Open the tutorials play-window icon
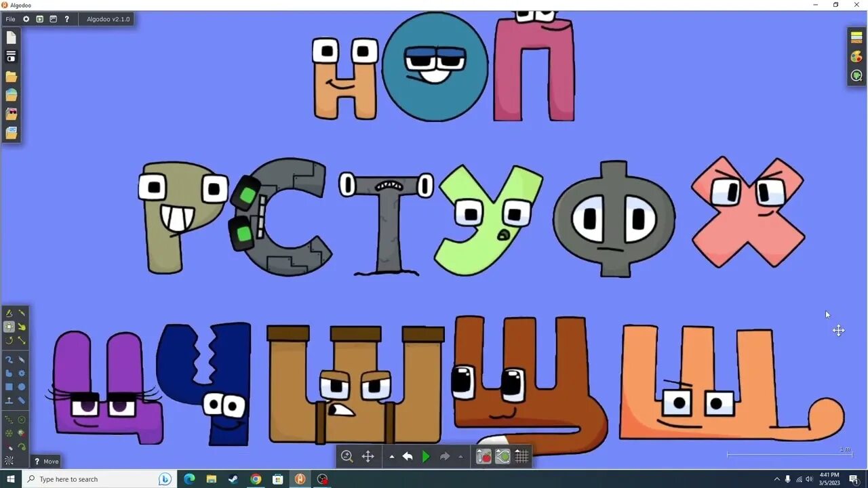 pos(39,19)
